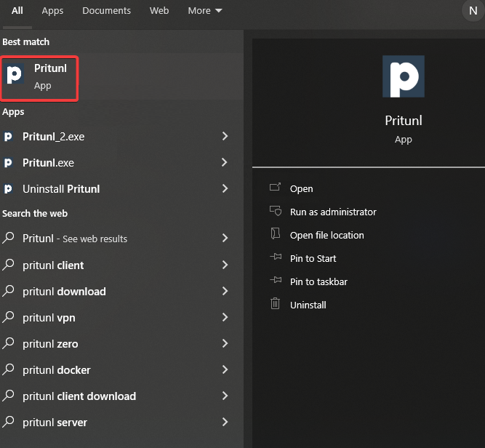Screen dimensions: 485x448
Task: Click Open in the actions list
Action: (x=301, y=189)
